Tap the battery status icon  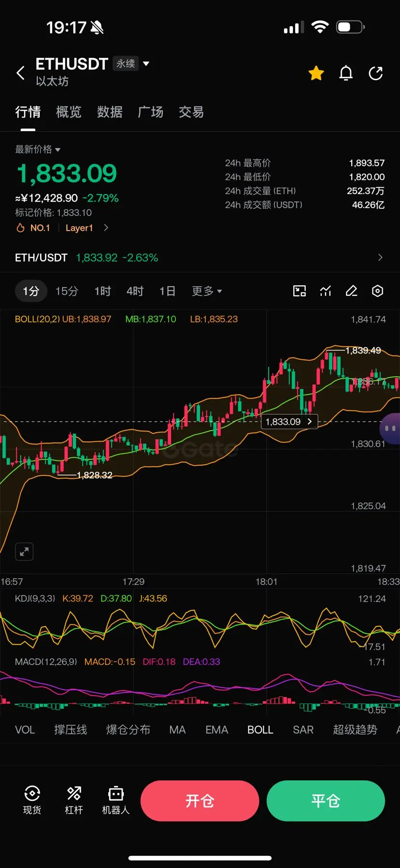click(350, 27)
